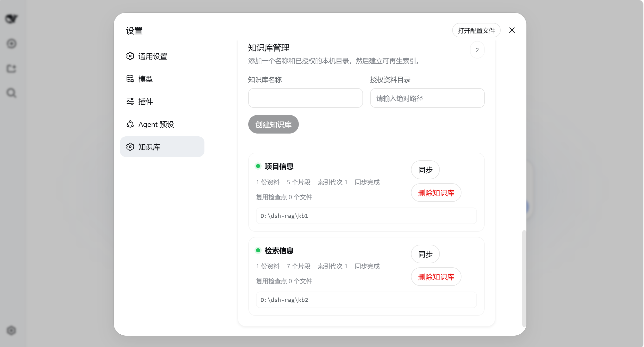Click the gear icon beside 通用设置
Screen dimensions: 644x347
[x=130, y=56]
